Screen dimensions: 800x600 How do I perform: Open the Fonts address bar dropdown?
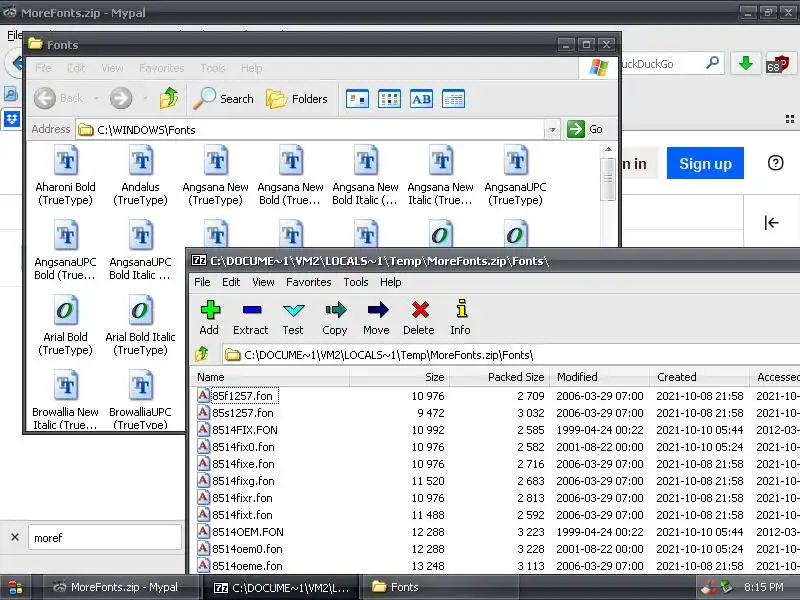click(x=552, y=130)
